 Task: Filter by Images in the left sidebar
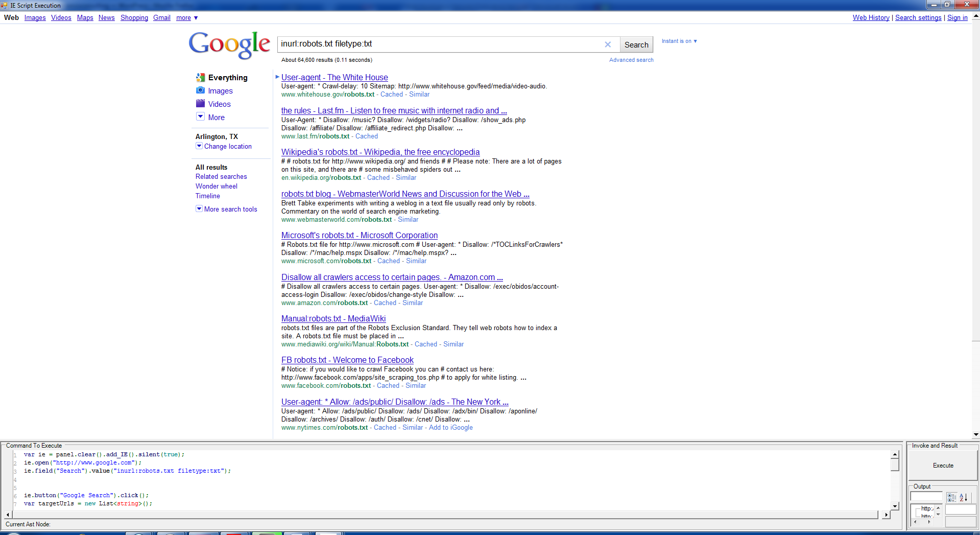220,91
